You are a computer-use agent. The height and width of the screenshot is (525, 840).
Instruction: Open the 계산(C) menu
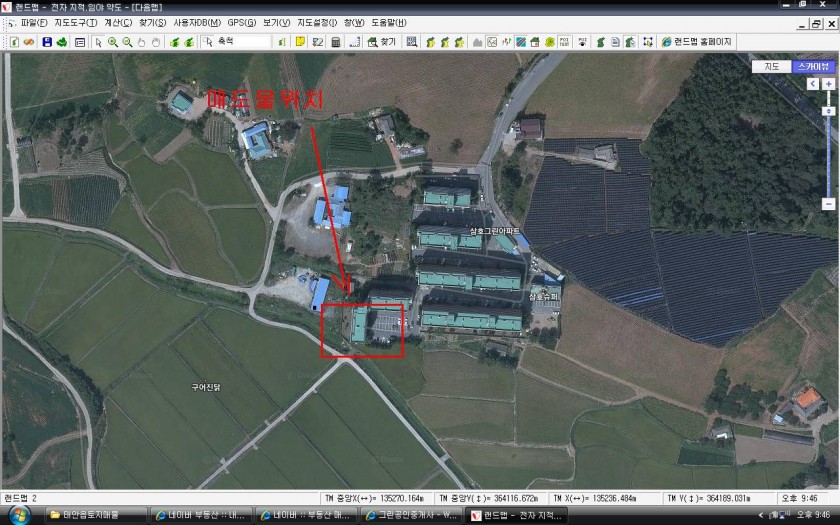click(118, 22)
